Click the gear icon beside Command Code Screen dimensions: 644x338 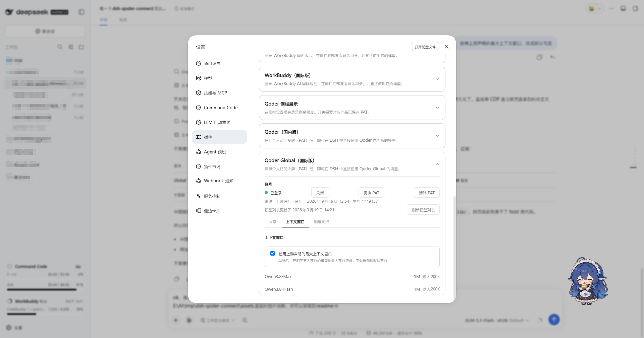click(x=199, y=108)
